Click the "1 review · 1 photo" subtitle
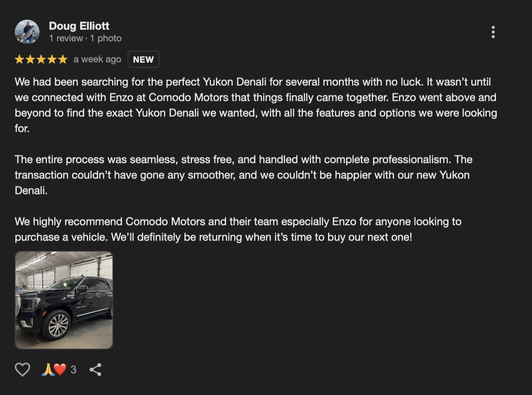 click(x=85, y=38)
